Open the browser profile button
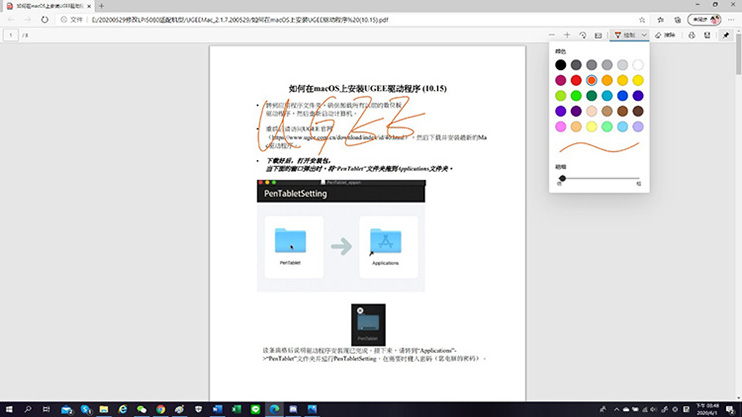Screen dimensions: 742x417 [705, 20]
